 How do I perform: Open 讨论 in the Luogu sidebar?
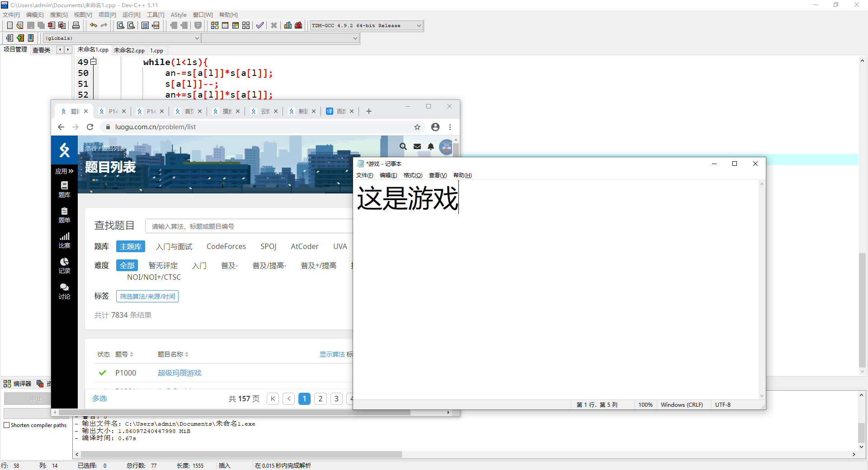(64, 291)
